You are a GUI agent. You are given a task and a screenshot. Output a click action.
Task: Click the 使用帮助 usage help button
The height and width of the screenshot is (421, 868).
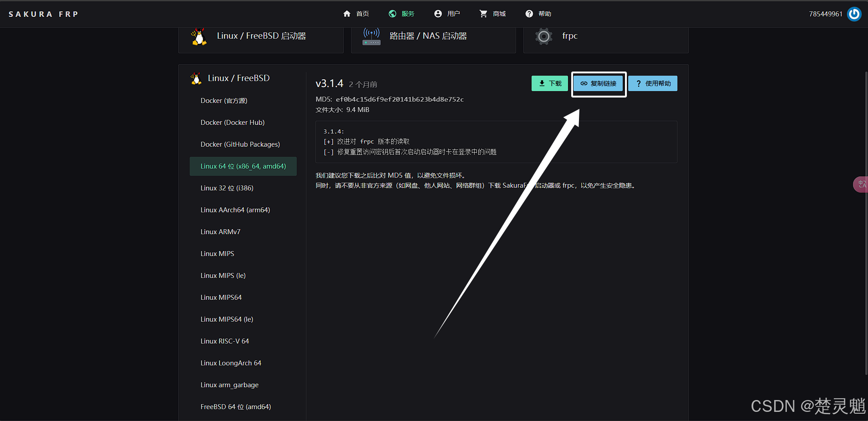653,83
